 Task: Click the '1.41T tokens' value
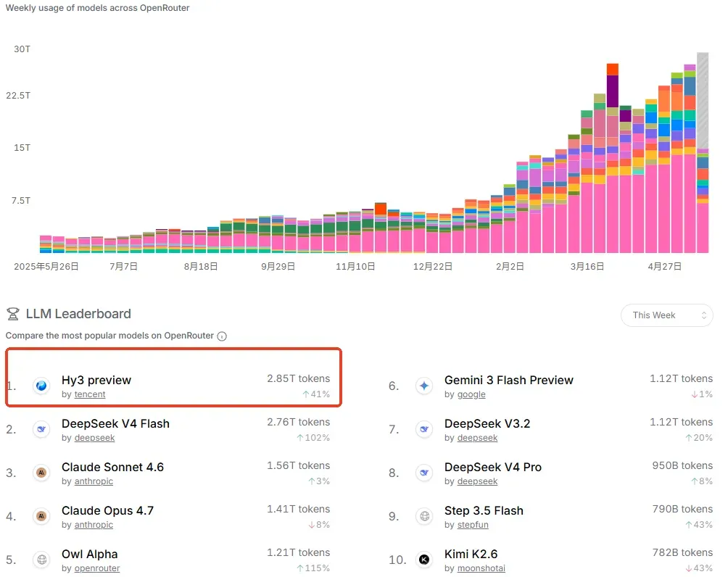click(x=299, y=510)
